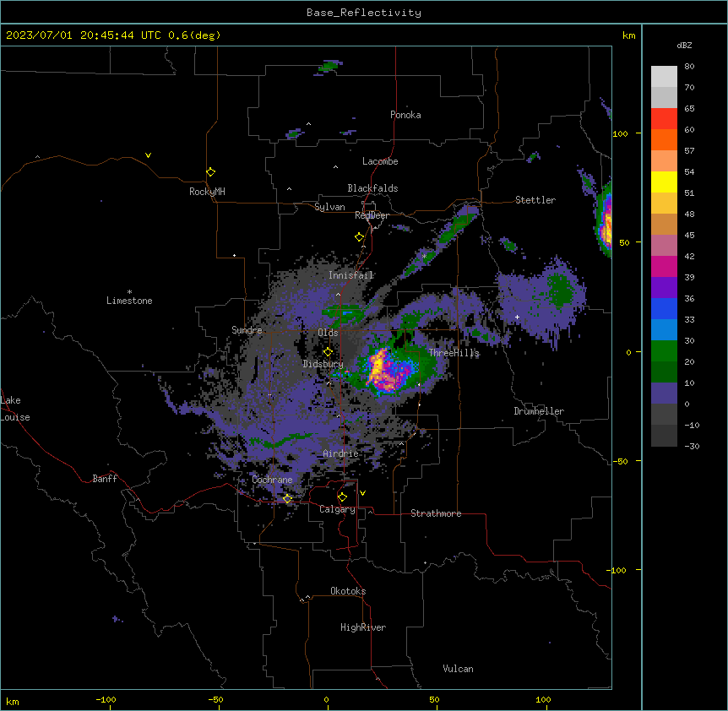Select the Banff label

click(105, 479)
